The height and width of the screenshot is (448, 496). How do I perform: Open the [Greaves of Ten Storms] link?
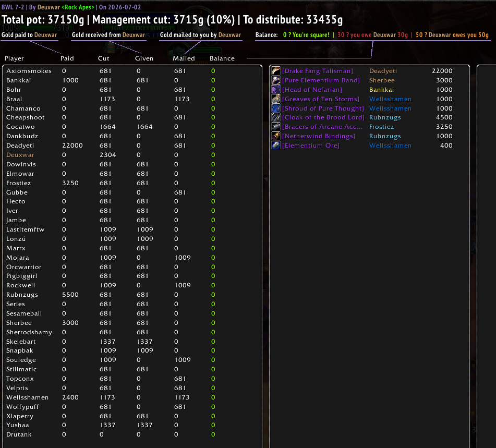(x=320, y=99)
